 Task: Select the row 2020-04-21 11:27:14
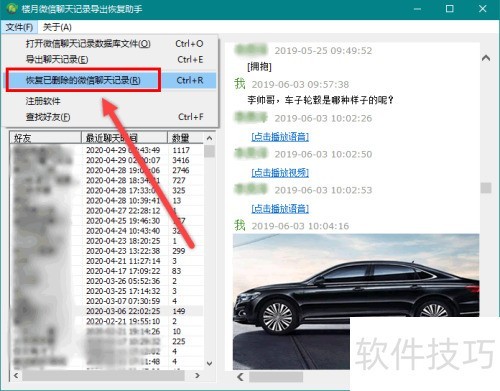pyautogui.click(x=107, y=261)
